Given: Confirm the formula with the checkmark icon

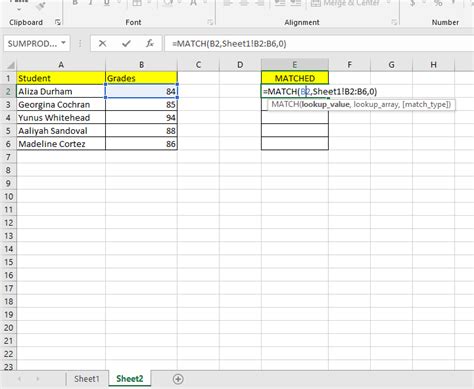Looking at the screenshot, I should coord(126,43).
